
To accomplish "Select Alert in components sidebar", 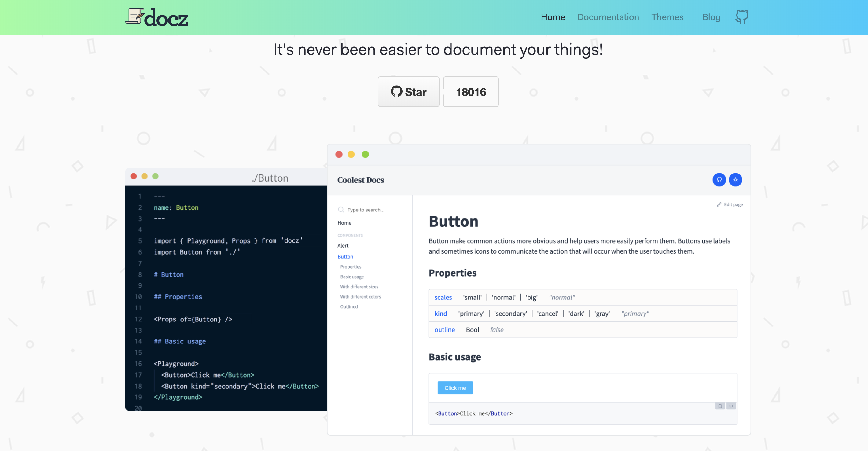I will click(343, 246).
